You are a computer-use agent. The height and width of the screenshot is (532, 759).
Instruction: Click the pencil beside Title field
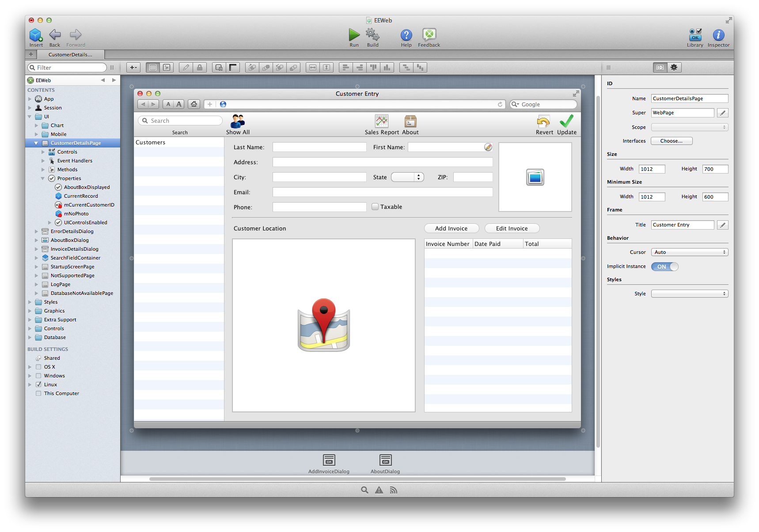tap(723, 225)
